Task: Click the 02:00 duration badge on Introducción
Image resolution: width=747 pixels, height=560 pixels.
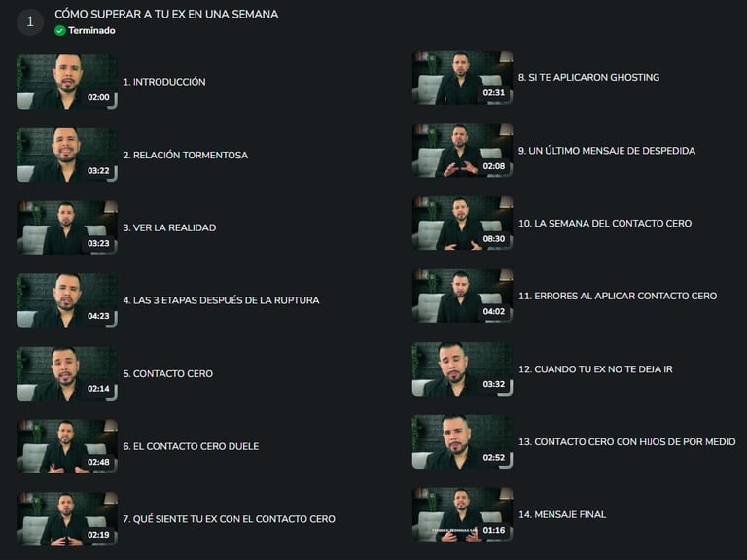Action: pos(98,97)
